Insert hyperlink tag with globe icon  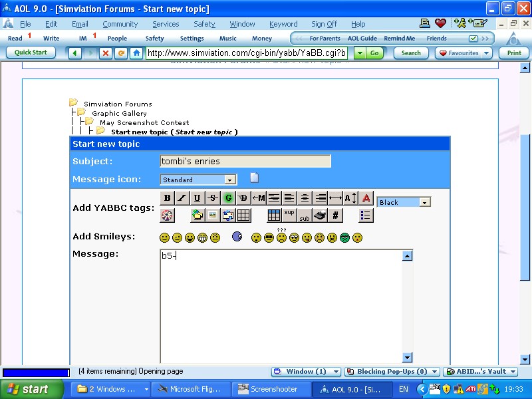pyautogui.click(x=198, y=215)
